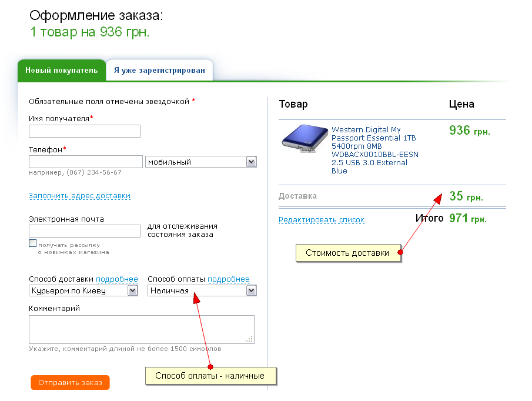Open the phone type dropdown 'мобильный'
The image size is (532, 401).
coord(200,162)
